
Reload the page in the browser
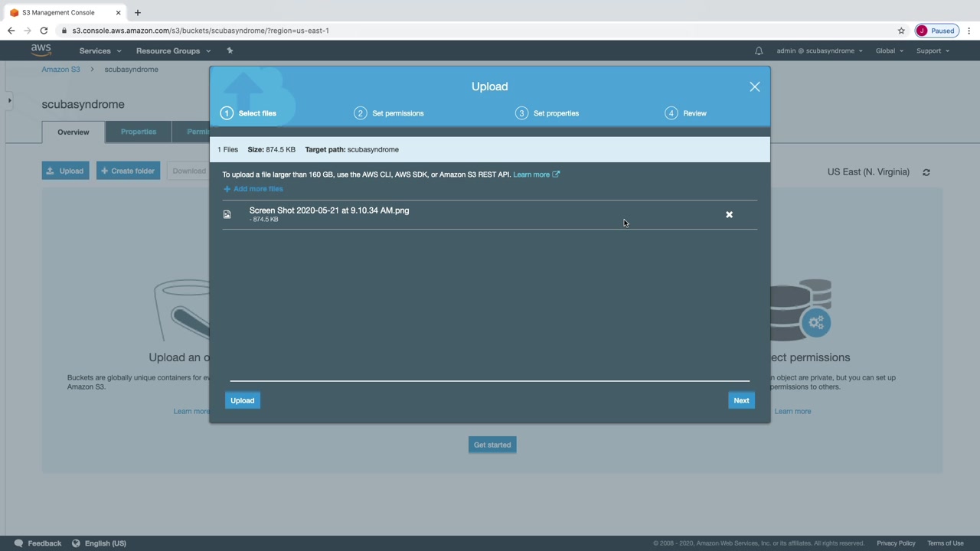tap(44, 31)
